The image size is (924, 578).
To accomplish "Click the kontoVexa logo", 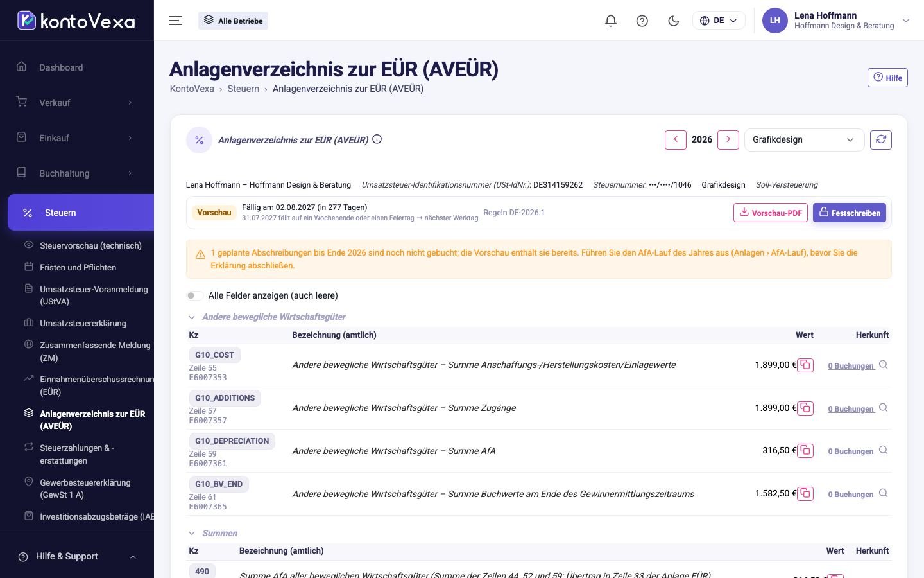I will click(76, 21).
